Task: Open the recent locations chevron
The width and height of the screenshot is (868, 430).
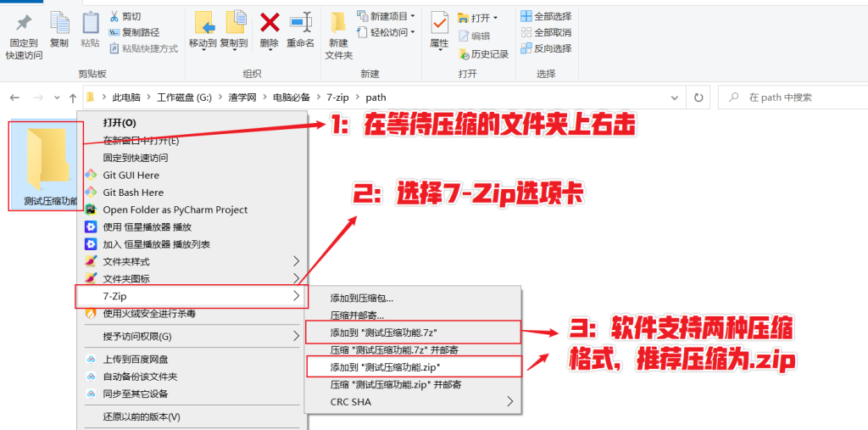Action: click(57, 98)
